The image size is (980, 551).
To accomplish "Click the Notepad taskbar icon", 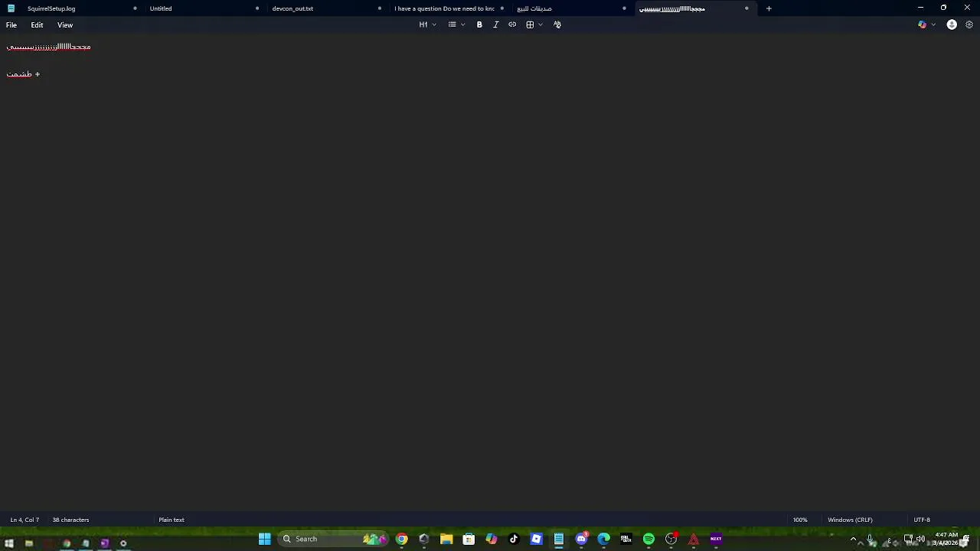I will pos(559,539).
